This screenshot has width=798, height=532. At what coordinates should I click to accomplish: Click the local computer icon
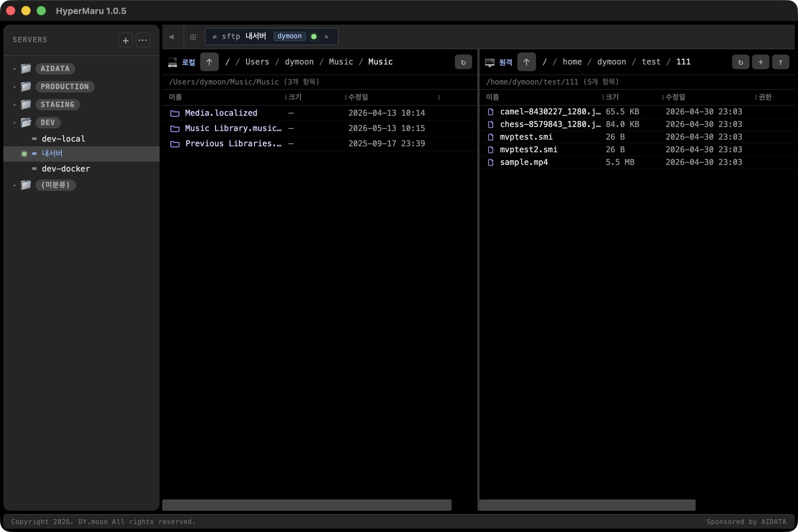pos(173,63)
